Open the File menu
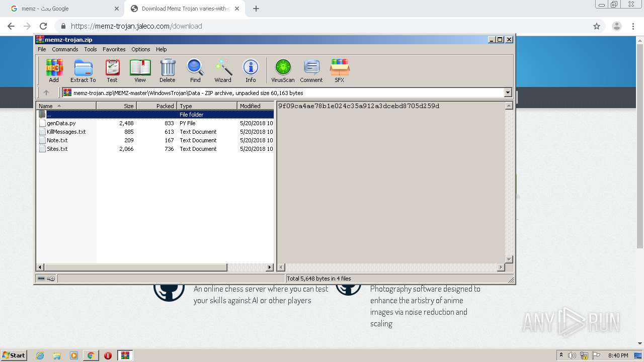 click(42, 49)
